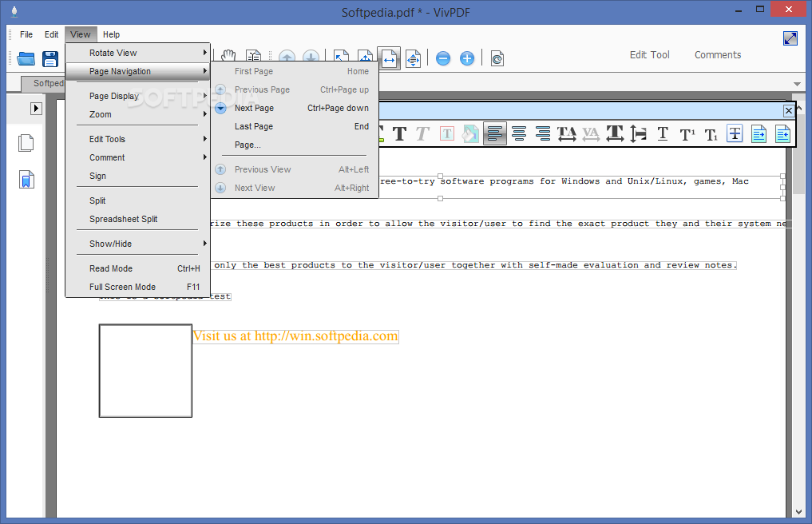Choose the fill color bucket icon
The height and width of the screenshot is (524, 812).
click(470, 134)
